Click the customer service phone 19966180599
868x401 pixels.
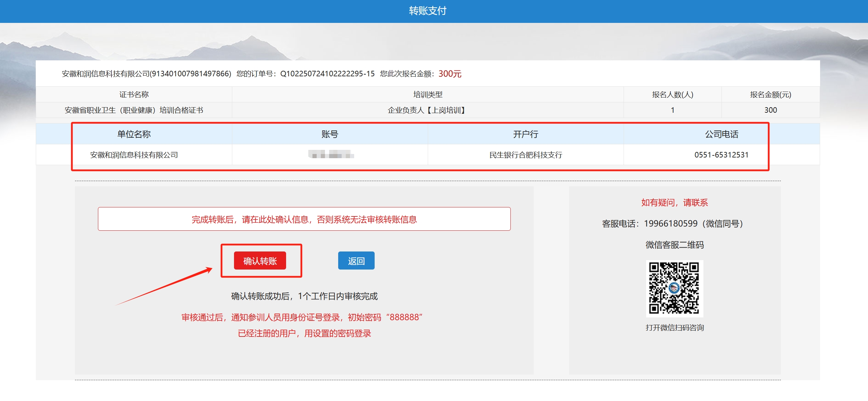tap(670, 223)
